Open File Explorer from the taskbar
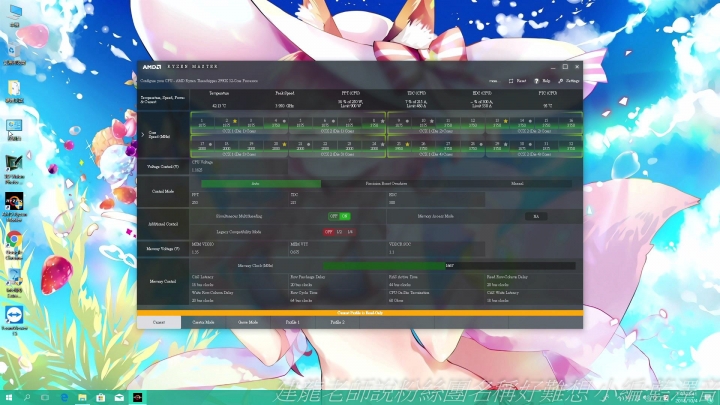This screenshot has width=720, height=405. (x=82, y=397)
